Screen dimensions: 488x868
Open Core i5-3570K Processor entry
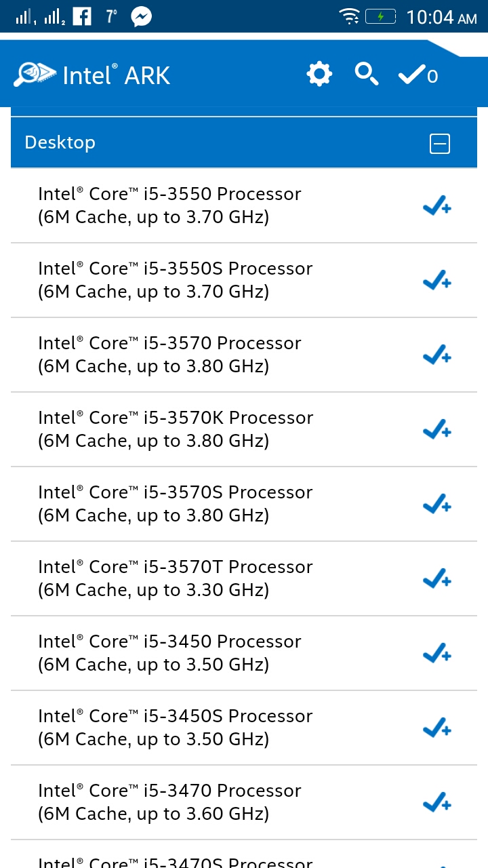(176, 429)
